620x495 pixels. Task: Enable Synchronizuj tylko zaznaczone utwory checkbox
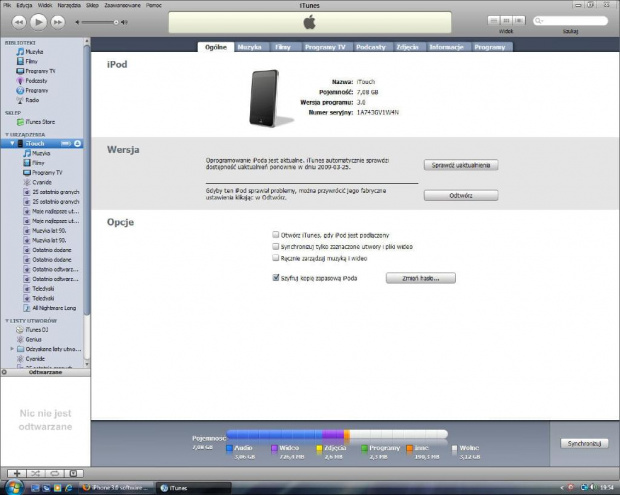tap(276, 246)
